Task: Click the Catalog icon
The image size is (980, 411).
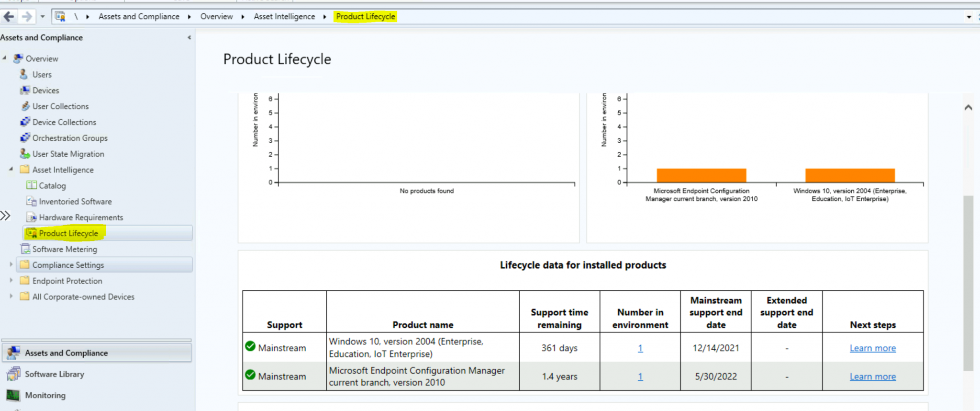Action: tap(32, 185)
